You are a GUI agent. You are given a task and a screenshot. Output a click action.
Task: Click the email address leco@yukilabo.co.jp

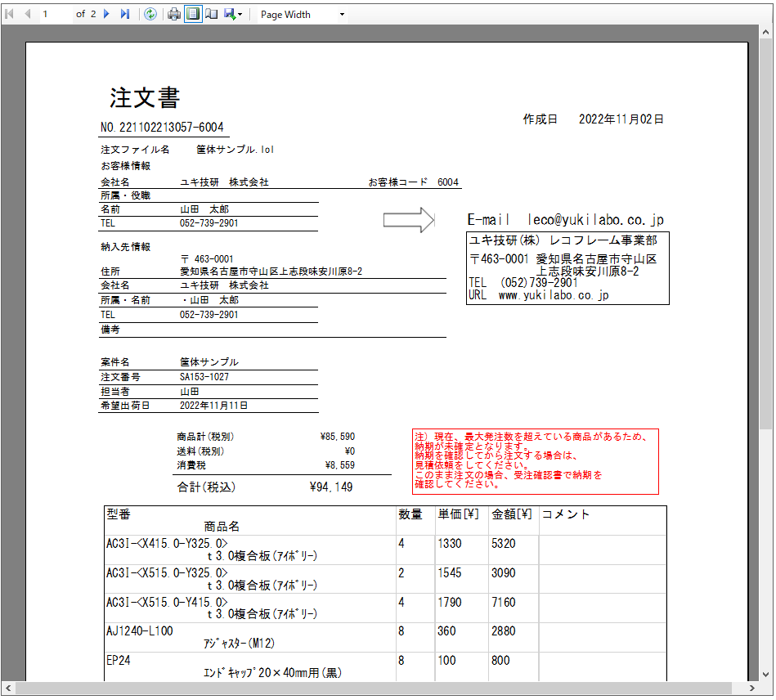pyautogui.click(x=596, y=219)
